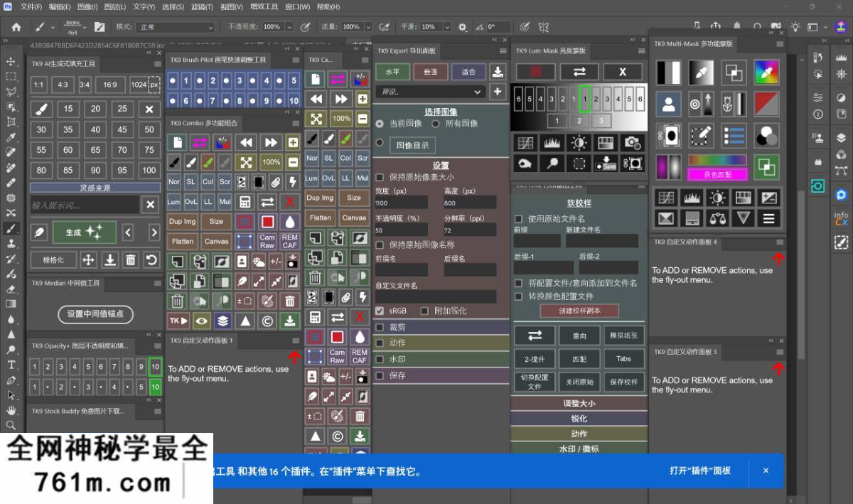Click the dark red square in Lum-Mask panel
853x504 pixels.
tap(535, 72)
